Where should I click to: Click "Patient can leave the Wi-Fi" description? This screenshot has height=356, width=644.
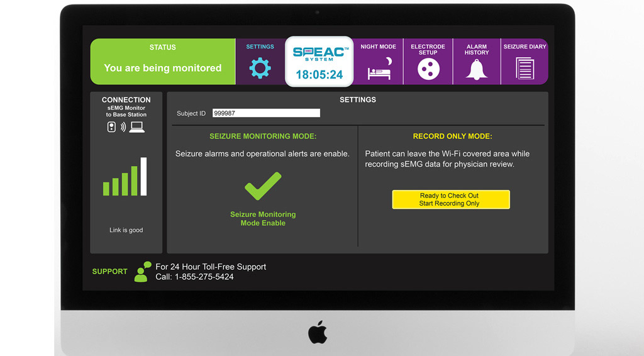click(447, 159)
